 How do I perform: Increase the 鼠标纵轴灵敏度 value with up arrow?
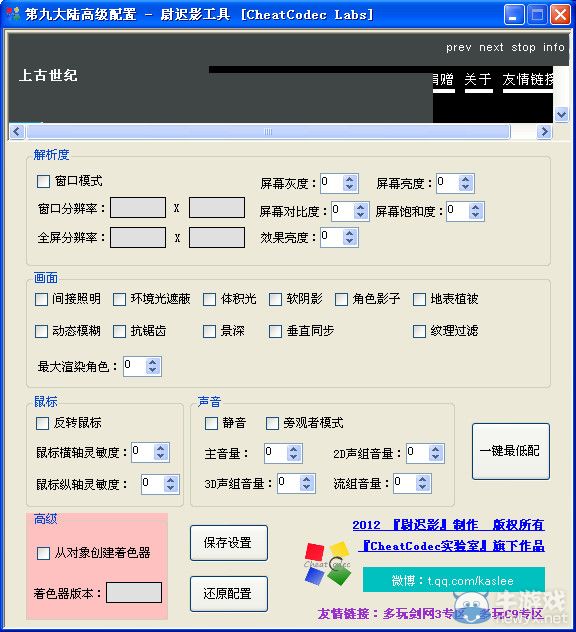[171, 480]
